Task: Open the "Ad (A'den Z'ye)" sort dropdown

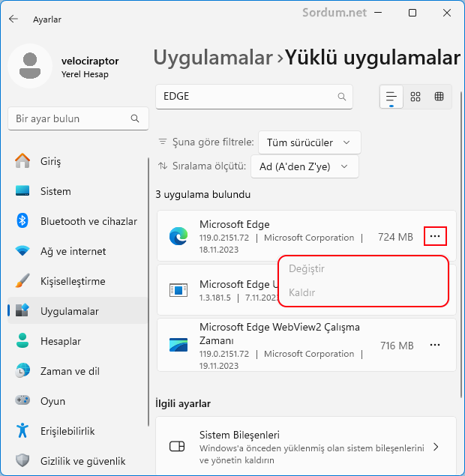Action: click(304, 166)
